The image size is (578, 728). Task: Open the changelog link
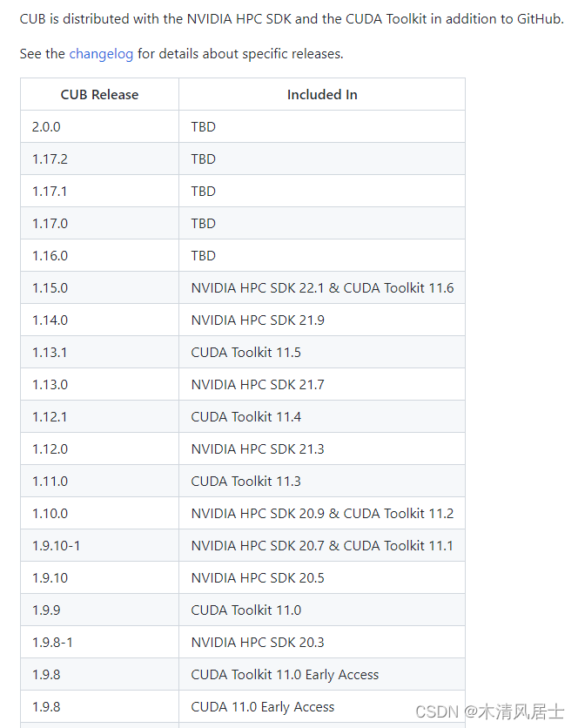(x=101, y=54)
